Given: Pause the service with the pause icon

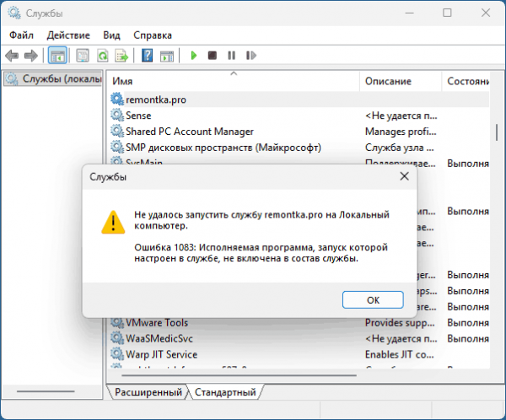Looking at the screenshot, I should pos(231,56).
